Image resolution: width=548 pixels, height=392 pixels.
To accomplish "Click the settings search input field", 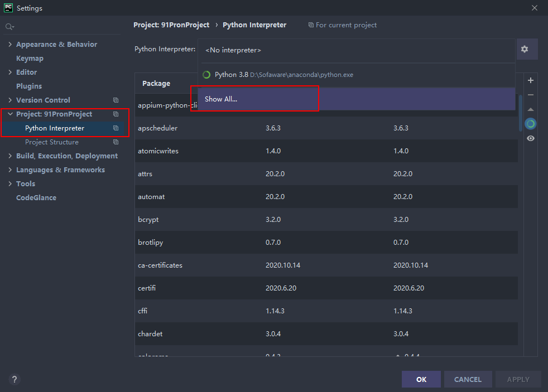I will tap(63, 27).
